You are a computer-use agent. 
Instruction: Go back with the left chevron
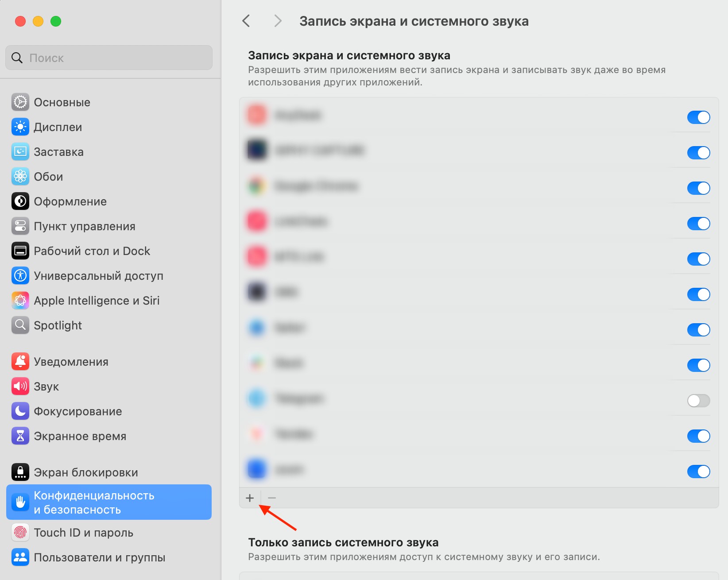(x=247, y=21)
